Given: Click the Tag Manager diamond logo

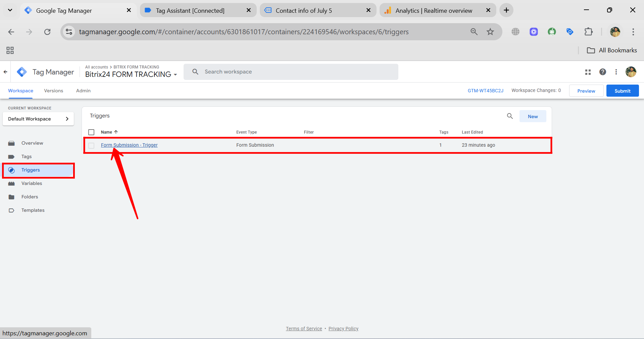Looking at the screenshot, I should (22, 72).
